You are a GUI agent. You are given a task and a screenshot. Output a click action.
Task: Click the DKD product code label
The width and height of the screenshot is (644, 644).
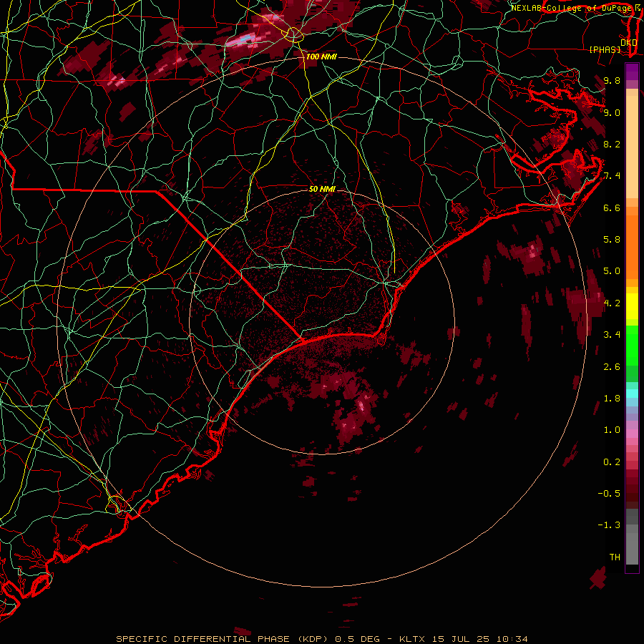[628, 42]
